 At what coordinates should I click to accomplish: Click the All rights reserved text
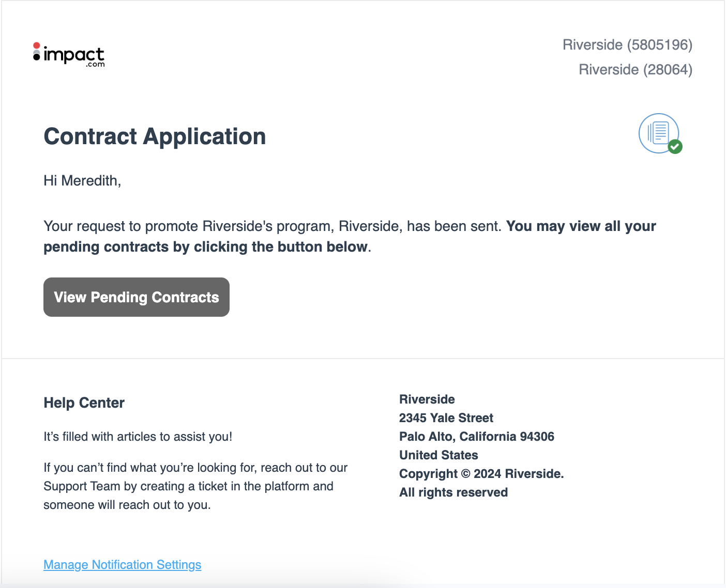pos(453,492)
